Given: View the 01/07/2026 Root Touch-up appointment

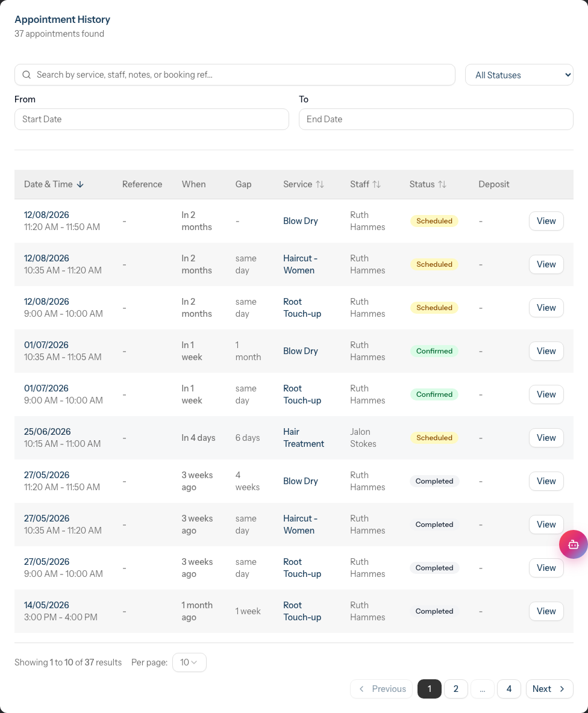Looking at the screenshot, I should coord(546,394).
